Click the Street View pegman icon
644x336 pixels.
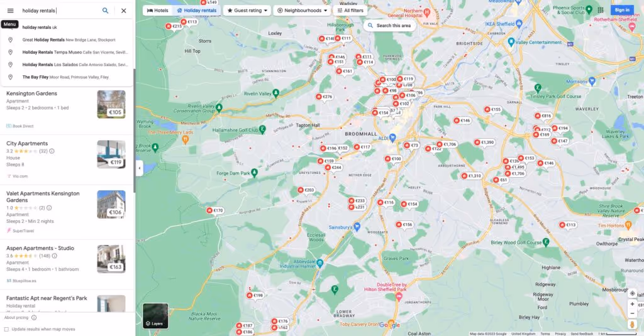(632, 325)
